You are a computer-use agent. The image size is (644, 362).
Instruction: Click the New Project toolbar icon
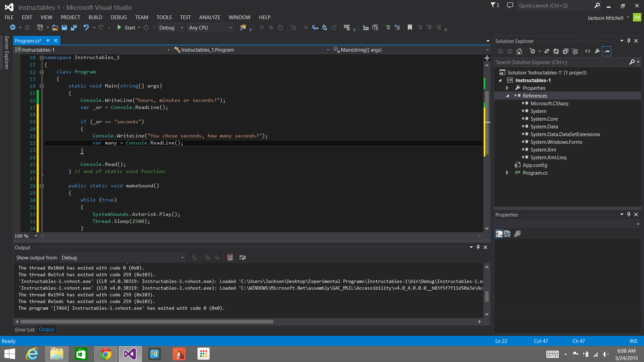[x=40, y=27]
